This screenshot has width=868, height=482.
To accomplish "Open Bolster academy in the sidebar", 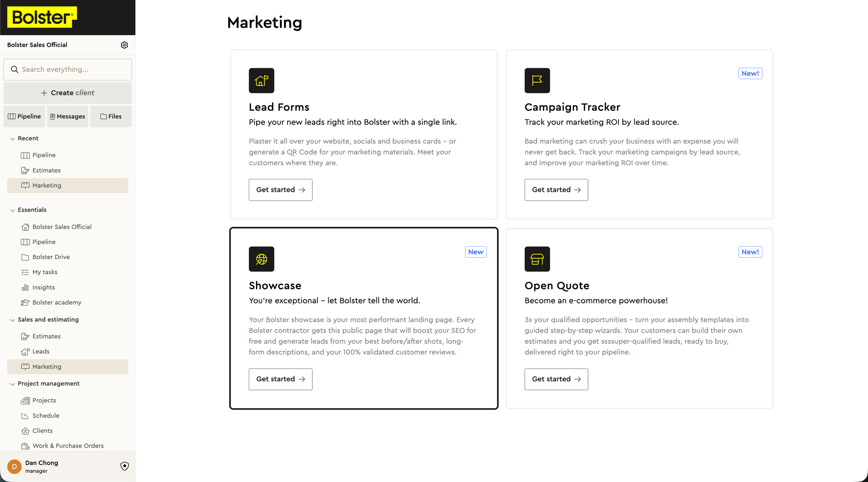I will tap(57, 302).
